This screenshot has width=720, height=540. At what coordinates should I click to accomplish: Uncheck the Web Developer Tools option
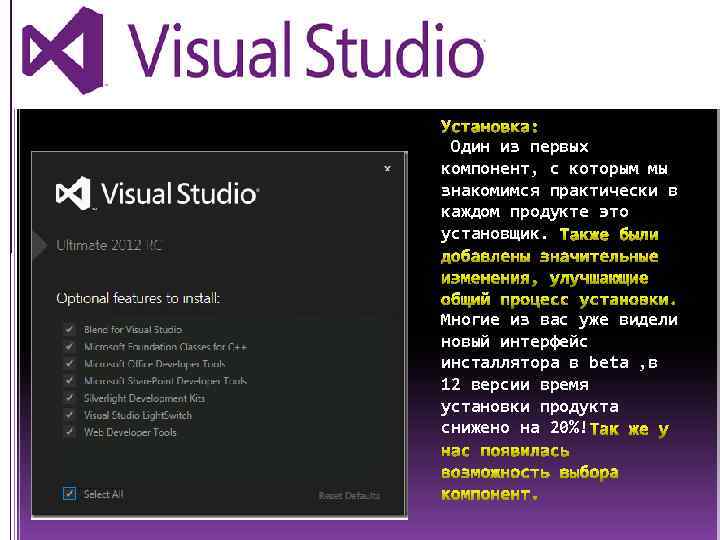[69, 432]
